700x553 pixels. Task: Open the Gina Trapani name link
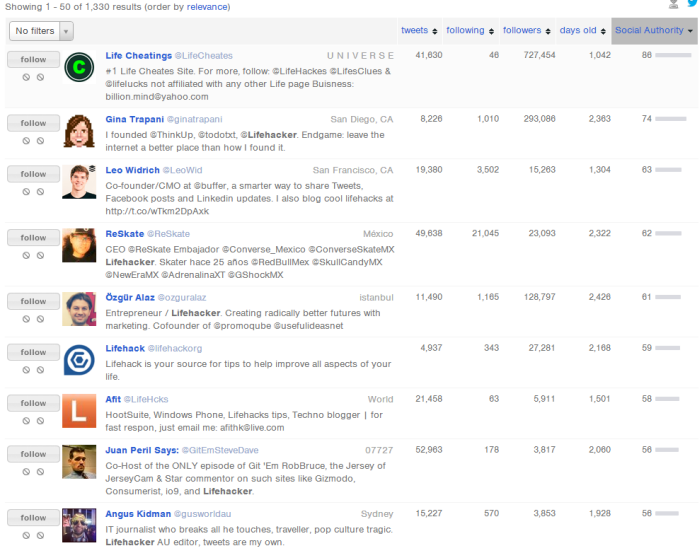134,119
